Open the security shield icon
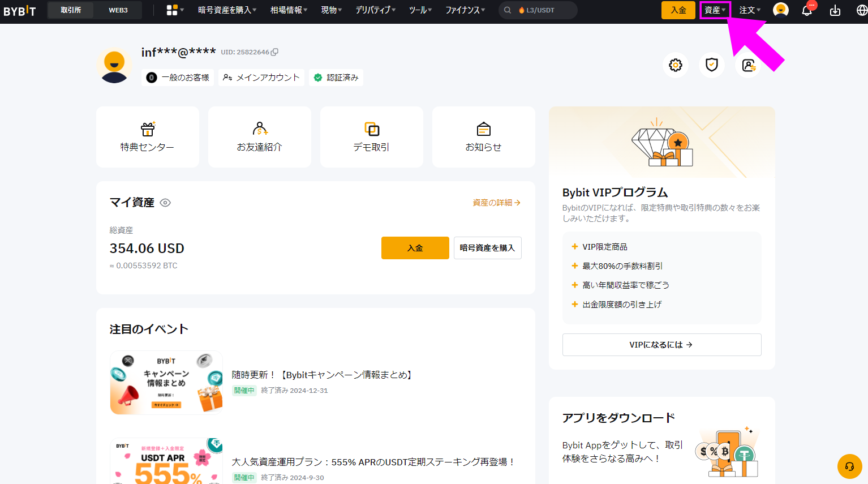The width and height of the screenshot is (868, 484). pyautogui.click(x=712, y=65)
